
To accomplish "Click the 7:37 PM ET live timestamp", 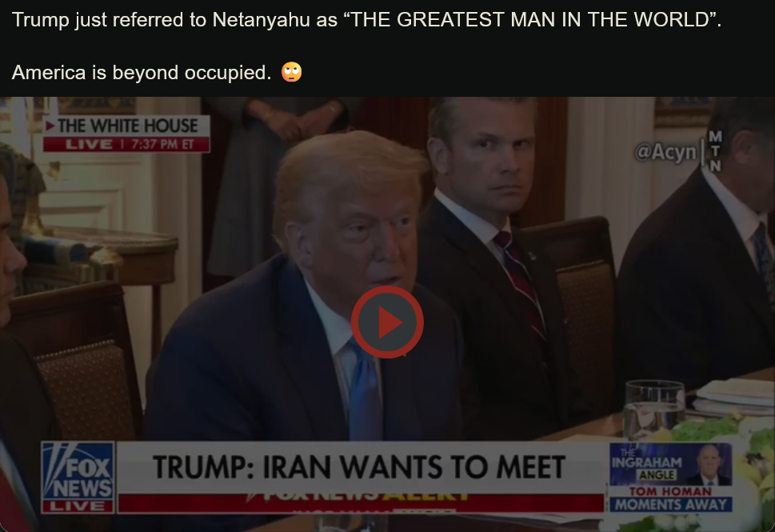I will point(162,145).
